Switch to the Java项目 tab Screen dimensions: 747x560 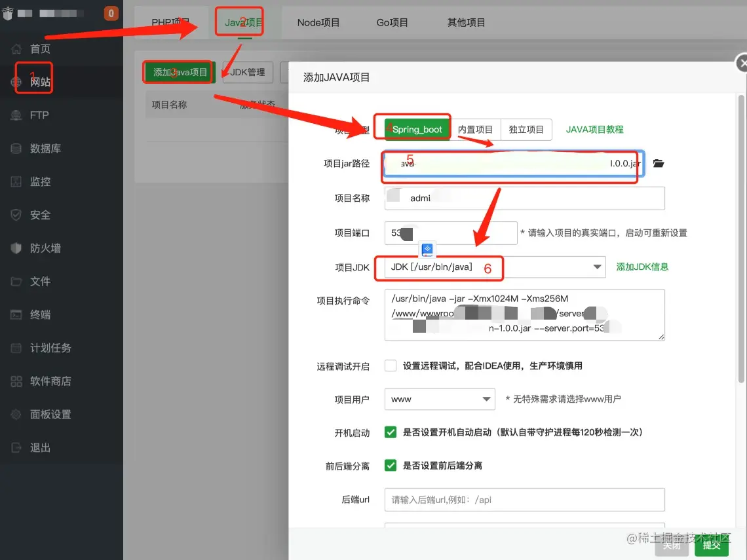point(244,22)
